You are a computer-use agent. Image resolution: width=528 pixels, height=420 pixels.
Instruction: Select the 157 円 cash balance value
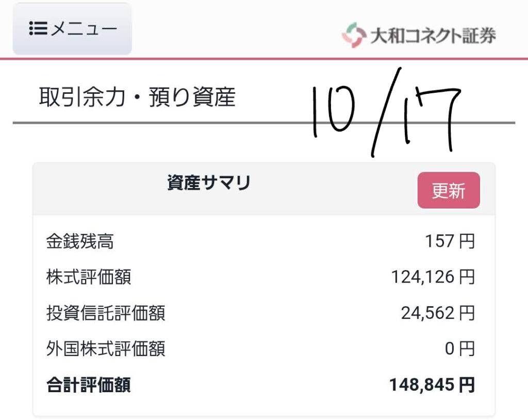pos(450,241)
